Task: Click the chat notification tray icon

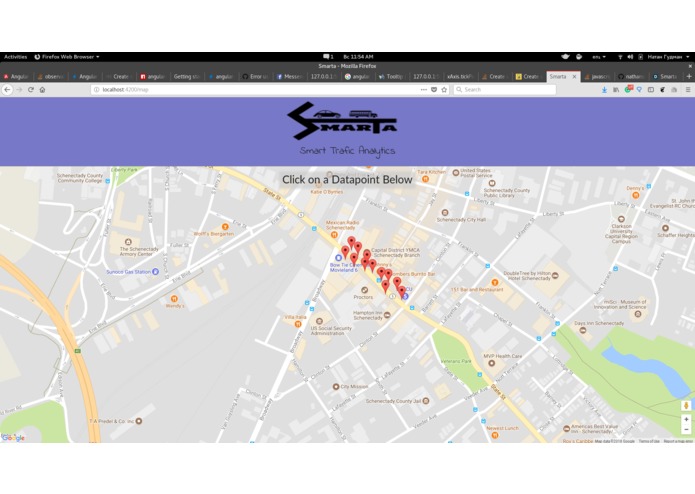Action: pyautogui.click(x=328, y=57)
